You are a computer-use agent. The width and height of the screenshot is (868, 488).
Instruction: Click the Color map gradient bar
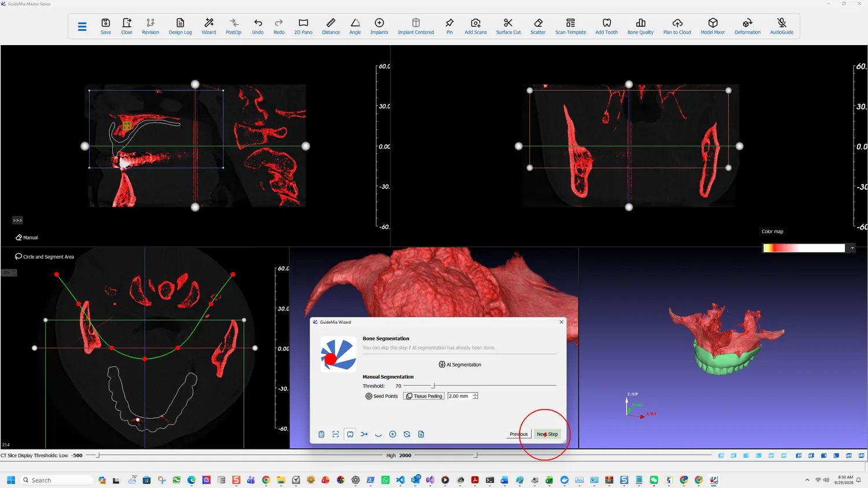(804, 248)
